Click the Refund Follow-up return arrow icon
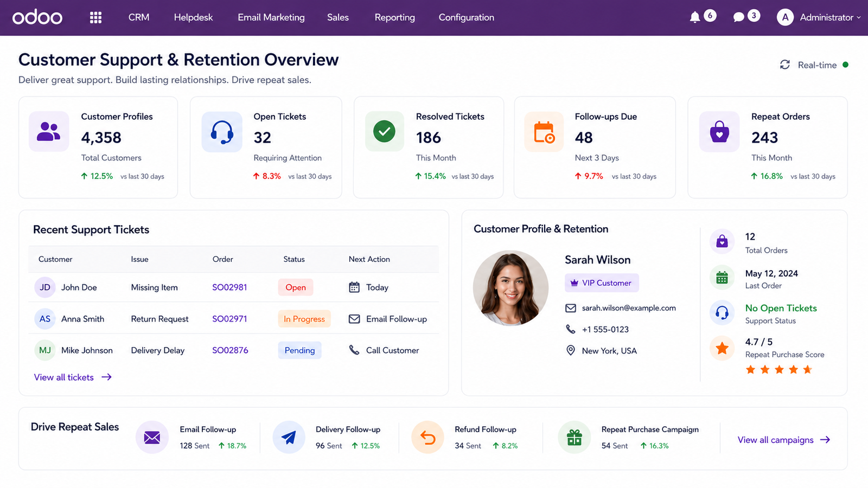Screen dimensions: 868x488 pos(428,437)
